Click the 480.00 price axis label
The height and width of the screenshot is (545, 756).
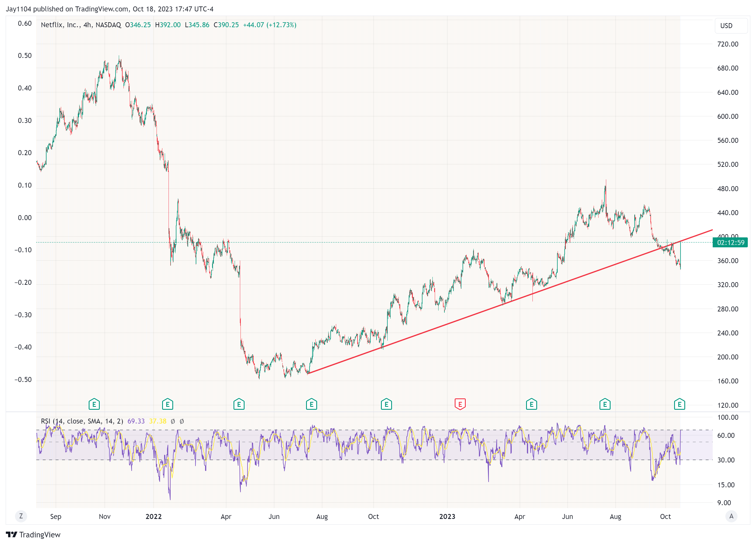tap(727, 188)
